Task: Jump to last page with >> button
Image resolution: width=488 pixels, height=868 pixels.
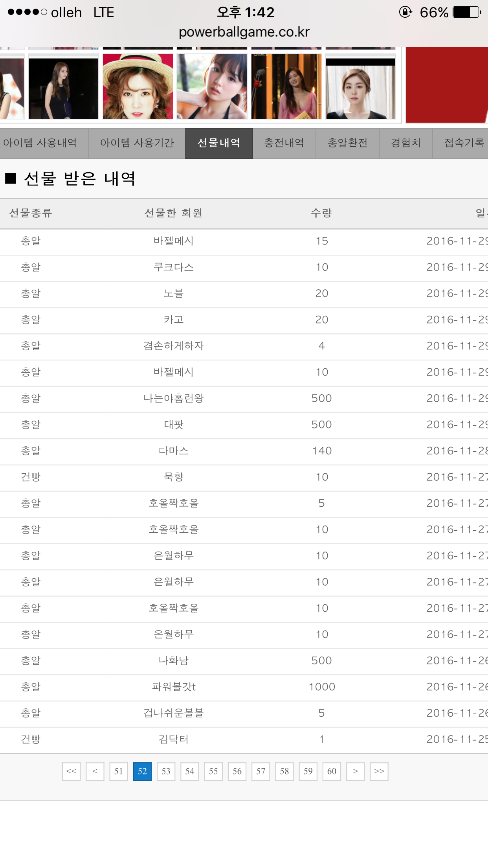Action: click(379, 771)
